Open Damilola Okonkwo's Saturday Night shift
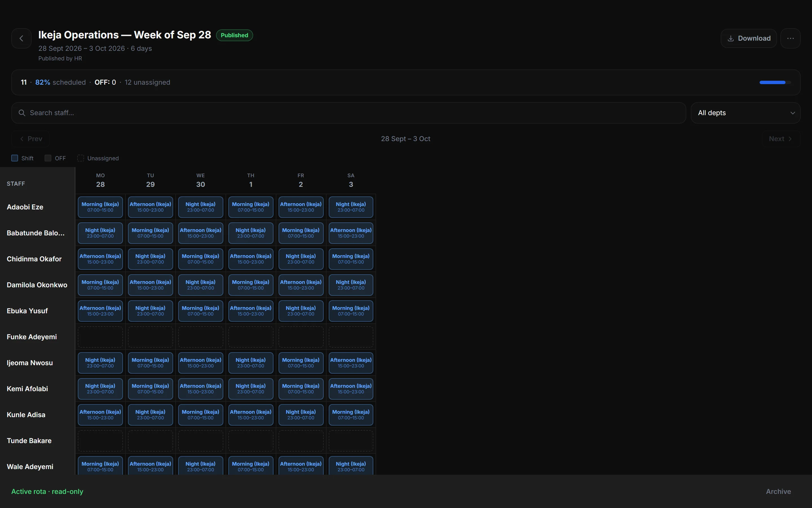 click(x=351, y=285)
